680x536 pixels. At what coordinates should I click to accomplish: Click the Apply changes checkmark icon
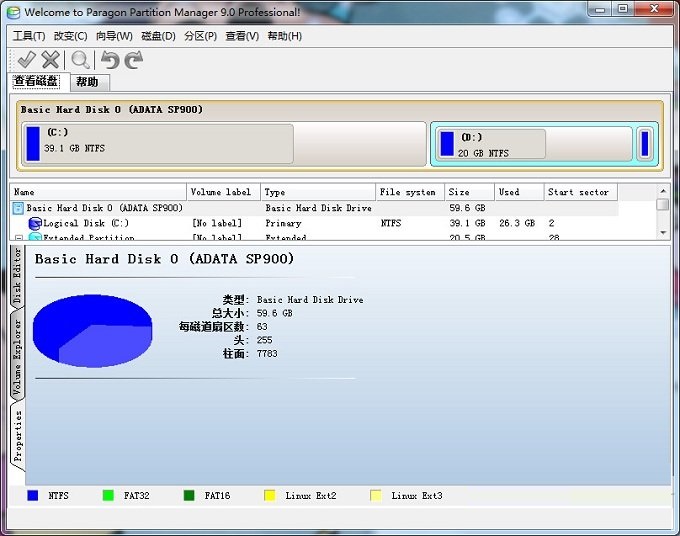27,60
